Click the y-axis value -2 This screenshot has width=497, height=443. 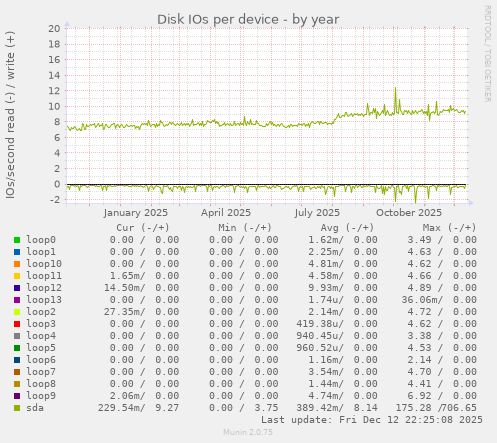(54, 200)
